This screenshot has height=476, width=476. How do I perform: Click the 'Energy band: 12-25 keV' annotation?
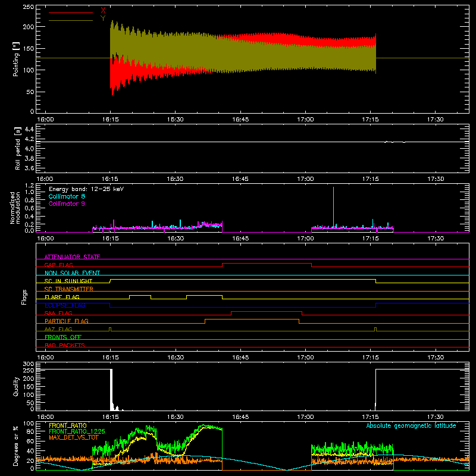tap(86, 189)
